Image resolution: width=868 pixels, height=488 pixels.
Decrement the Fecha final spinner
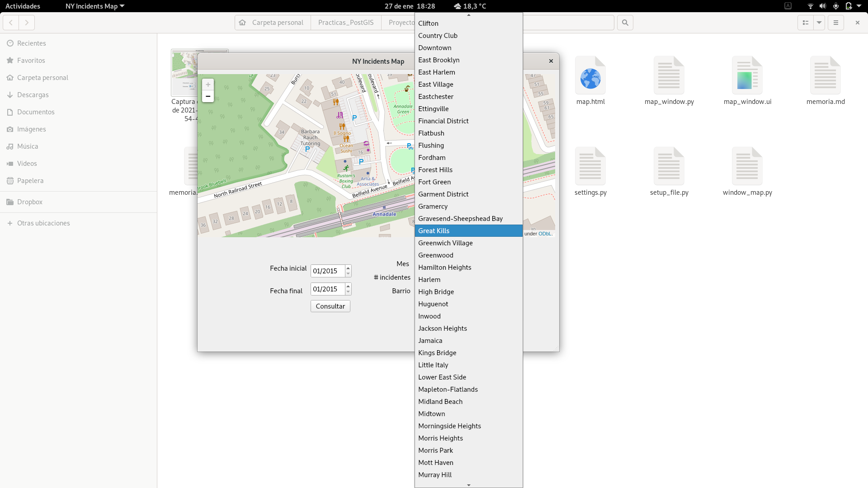348,292
